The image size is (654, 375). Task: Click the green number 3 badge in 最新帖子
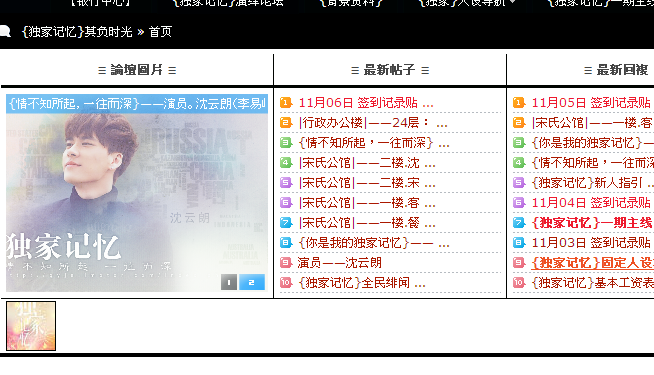click(286, 142)
